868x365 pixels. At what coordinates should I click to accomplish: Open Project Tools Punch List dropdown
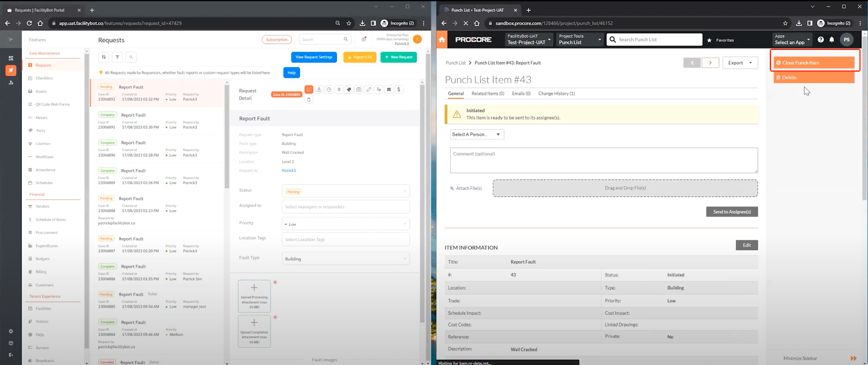[x=580, y=40]
